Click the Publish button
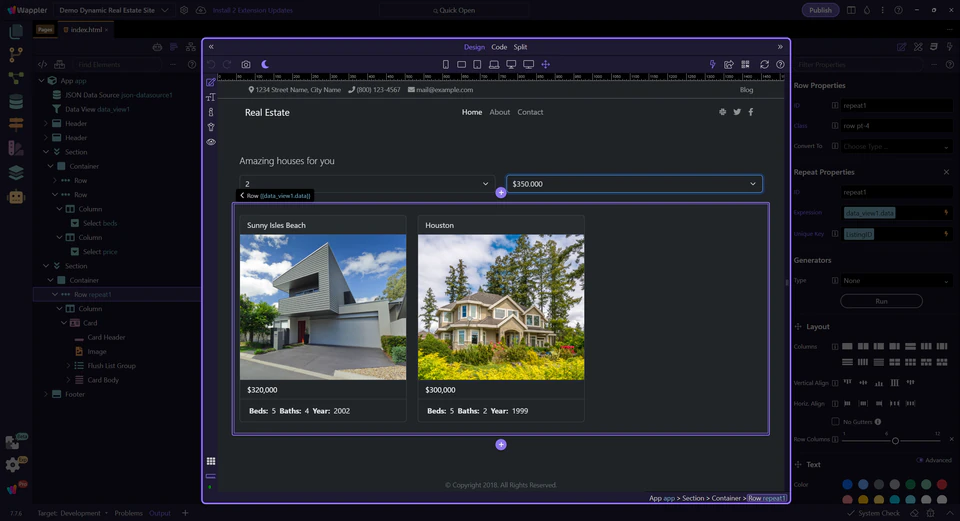960x521 pixels. pos(820,10)
